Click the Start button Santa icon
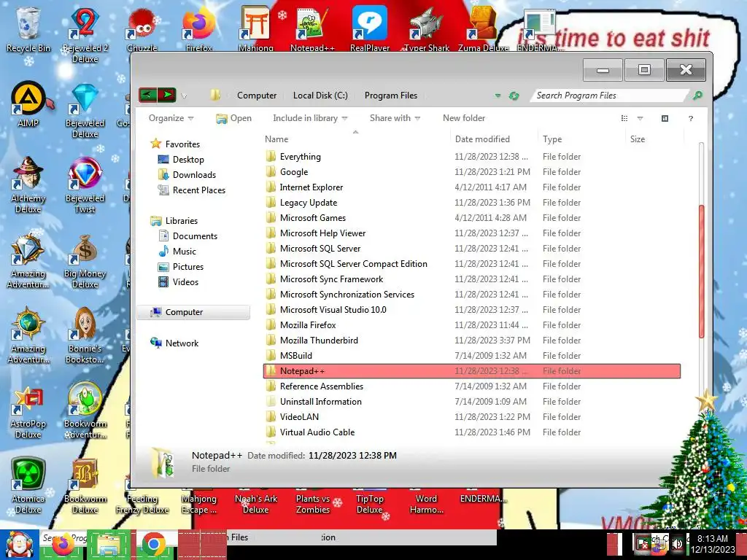The height and width of the screenshot is (560, 747). click(18, 545)
